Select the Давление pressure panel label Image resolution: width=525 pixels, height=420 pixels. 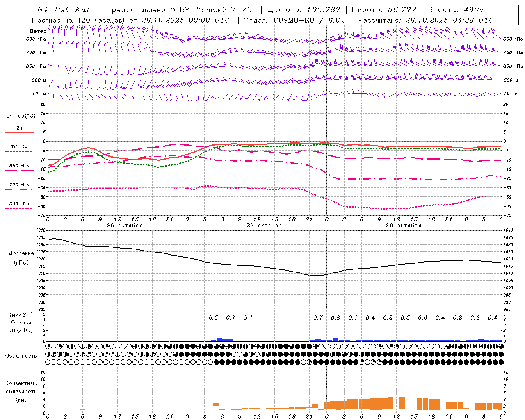(21, 253)
